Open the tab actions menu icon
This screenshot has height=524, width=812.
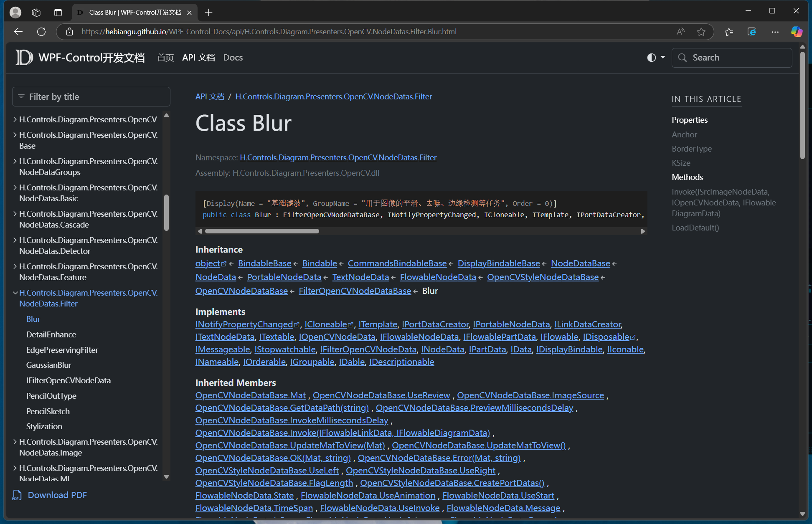pos(58,13)
